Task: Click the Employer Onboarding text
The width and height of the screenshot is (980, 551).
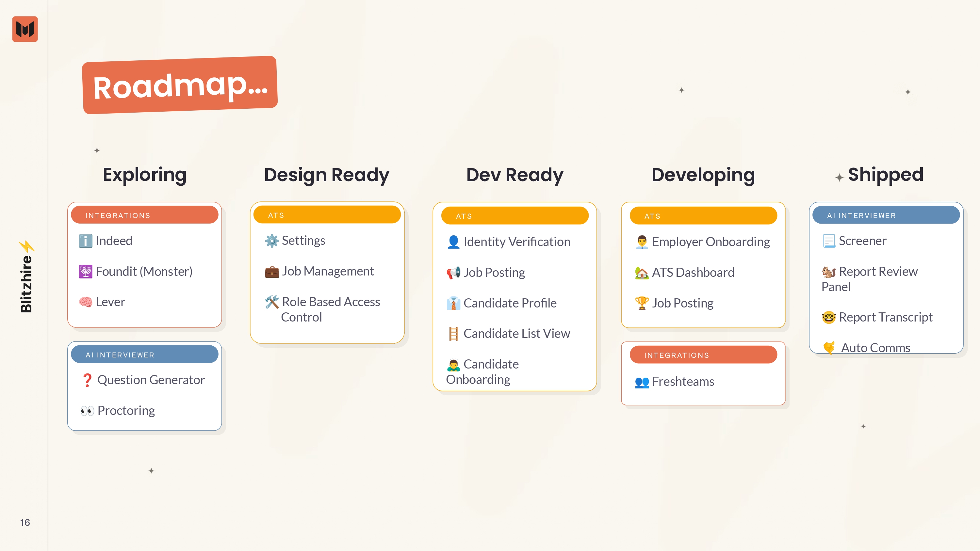Action: click(711, 242)
